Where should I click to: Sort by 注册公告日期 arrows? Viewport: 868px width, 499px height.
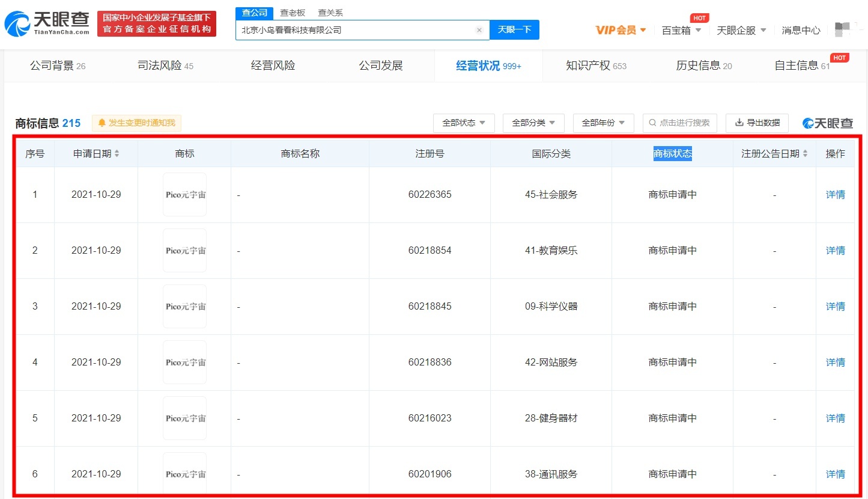(x=805, y=154)
